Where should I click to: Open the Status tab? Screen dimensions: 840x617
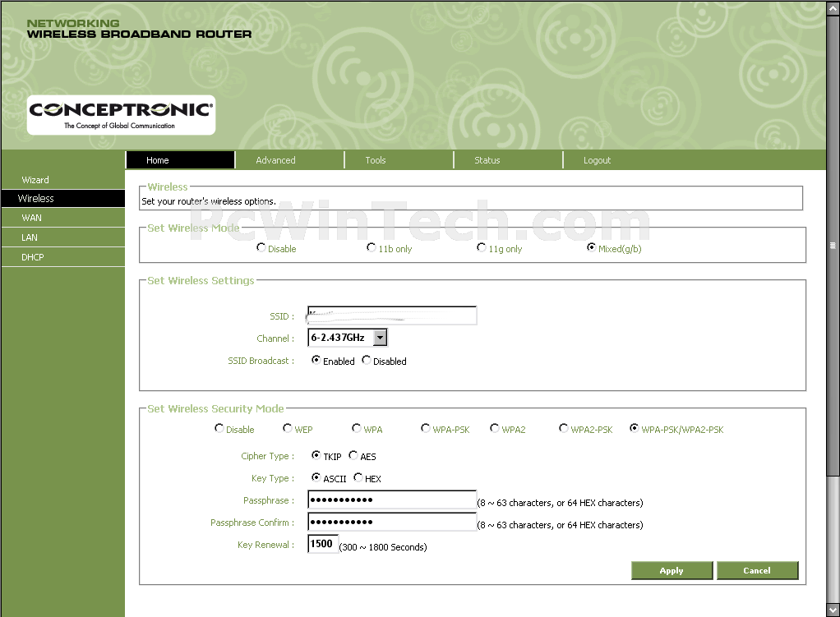point(487,160)
